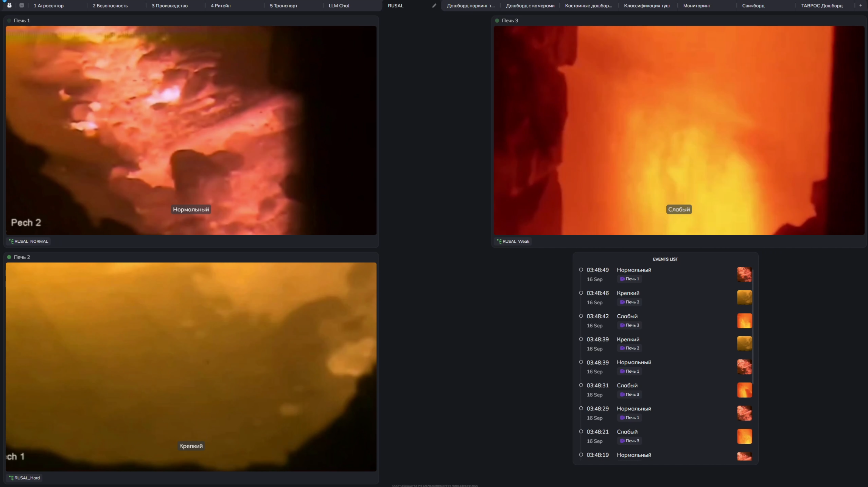Viewport: 868px width, 487px height.
Task: Click the green status dot next to Печь 3 title
Action: pyautogui.click(x=497, y=20)
